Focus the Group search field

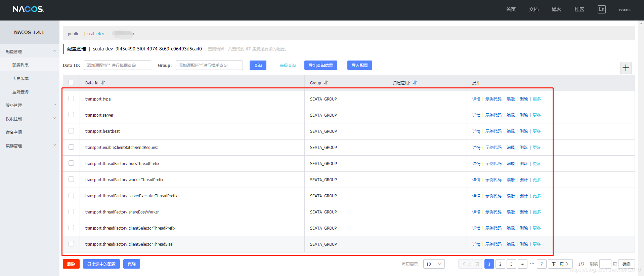[x=209, y=65]
